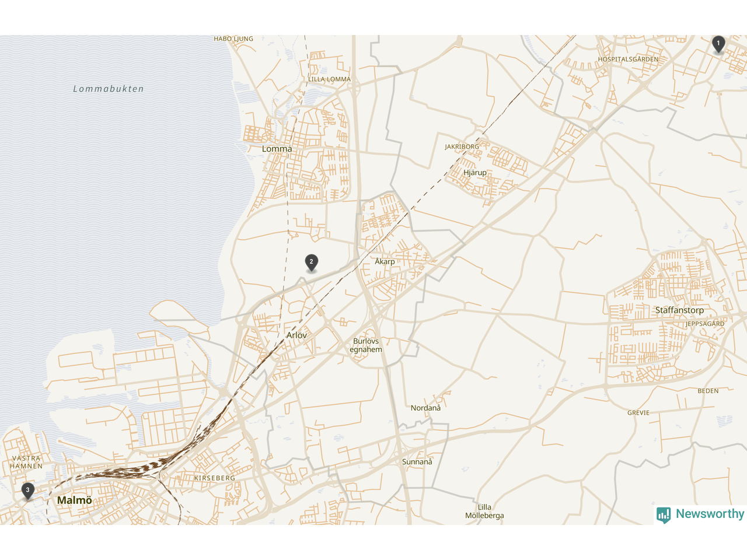
Task: Click the Nordanå place label
Action: pyautogui.click(x=426, y=408)
